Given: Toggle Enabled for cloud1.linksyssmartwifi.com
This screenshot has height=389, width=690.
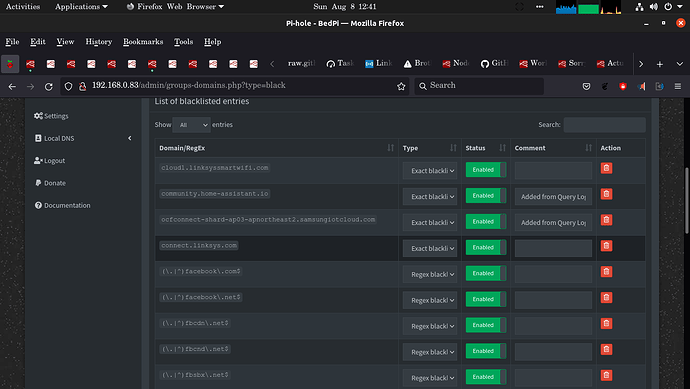Looking at the screenshot, I should click(486, 170).
